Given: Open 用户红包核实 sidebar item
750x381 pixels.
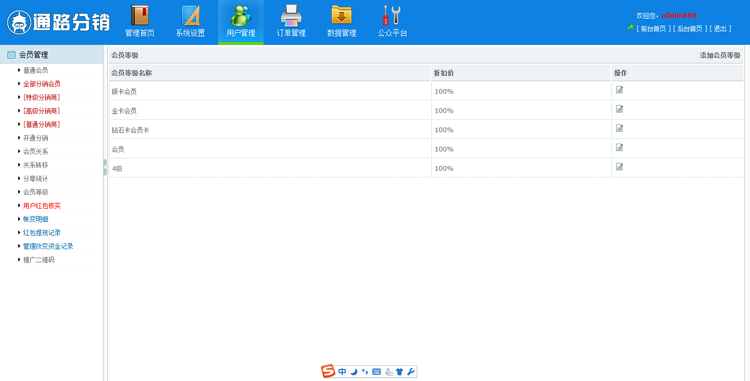Looking at the screenshot, I should point(42,206).
